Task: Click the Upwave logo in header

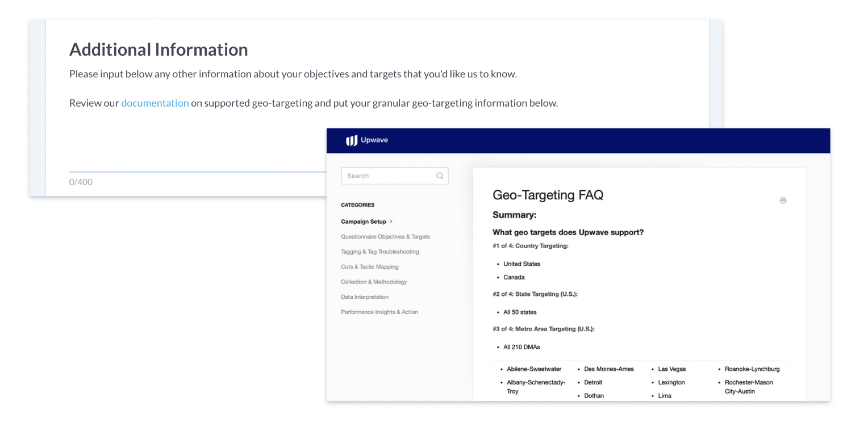Action: point(366,140)
